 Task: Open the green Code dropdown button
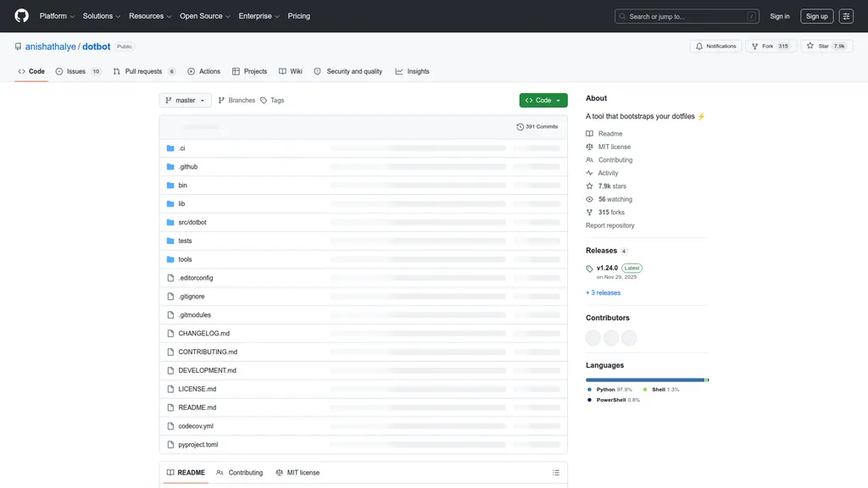pos(543,100)
